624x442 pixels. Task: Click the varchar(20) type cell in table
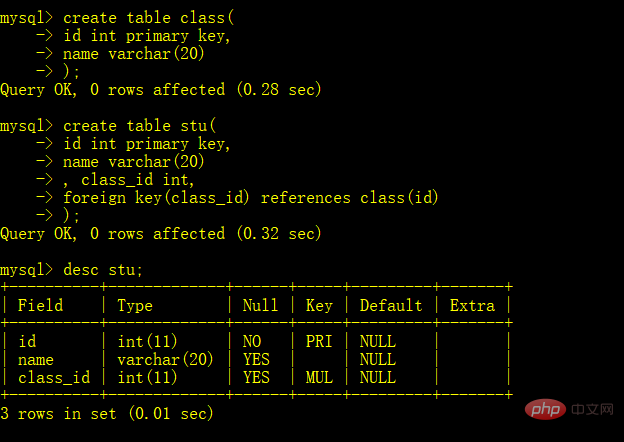pos(166,360)
